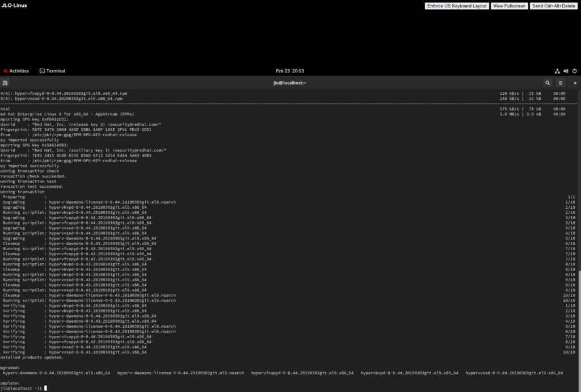
Task: Close the terminal window
Action: [575, 83]
